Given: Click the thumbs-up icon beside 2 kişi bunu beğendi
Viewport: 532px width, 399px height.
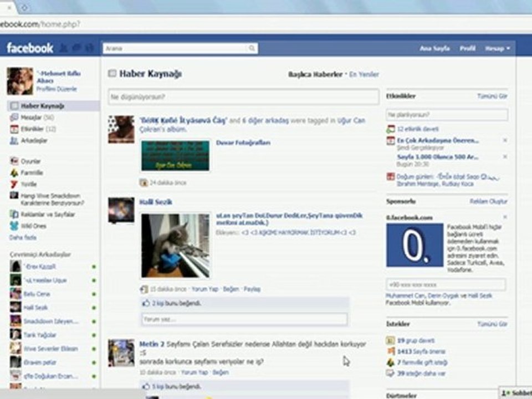Looking at the screenshot, I should 146,303.
